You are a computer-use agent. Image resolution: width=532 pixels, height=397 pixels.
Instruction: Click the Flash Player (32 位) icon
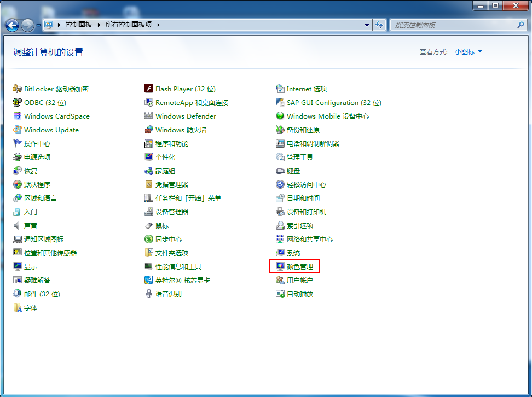click(149, 89)
